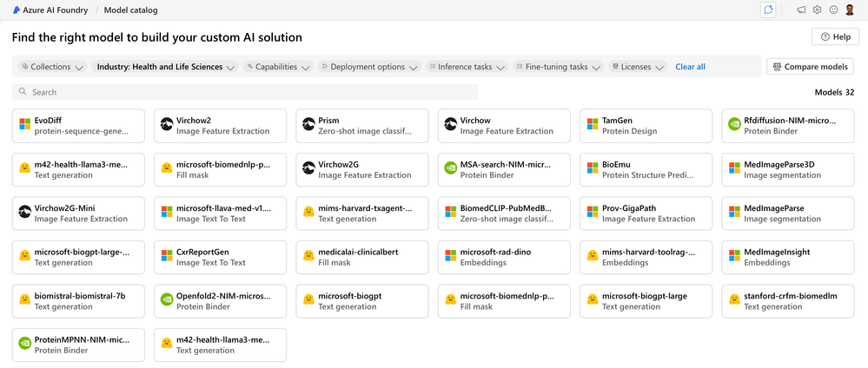This screenshot has width=868, height=368.
Task: Expand the Inference tasks filter
Action: [x=467, y=67]
